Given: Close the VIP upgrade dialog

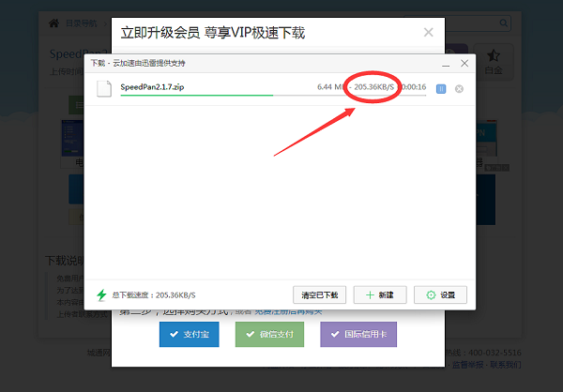Looking at the screenshot, I should 429,32.
